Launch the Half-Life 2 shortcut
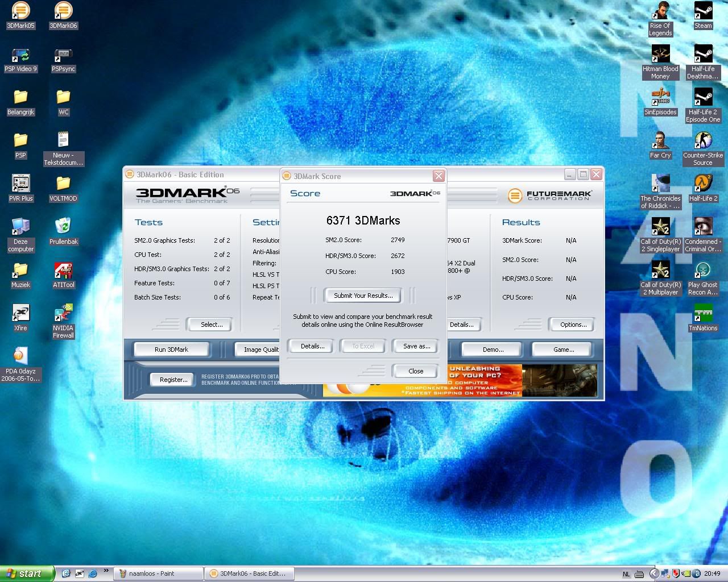 tap(703, 189)
